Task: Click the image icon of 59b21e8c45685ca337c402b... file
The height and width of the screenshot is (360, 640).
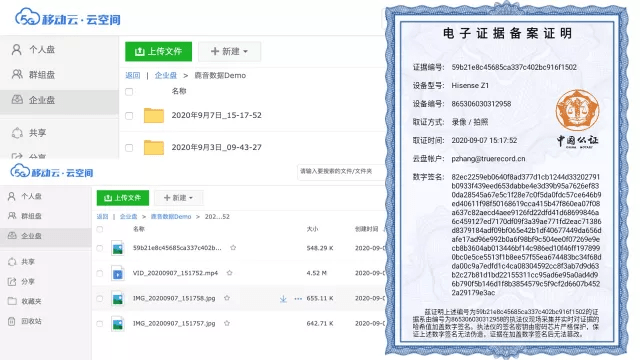Action: 118,248
